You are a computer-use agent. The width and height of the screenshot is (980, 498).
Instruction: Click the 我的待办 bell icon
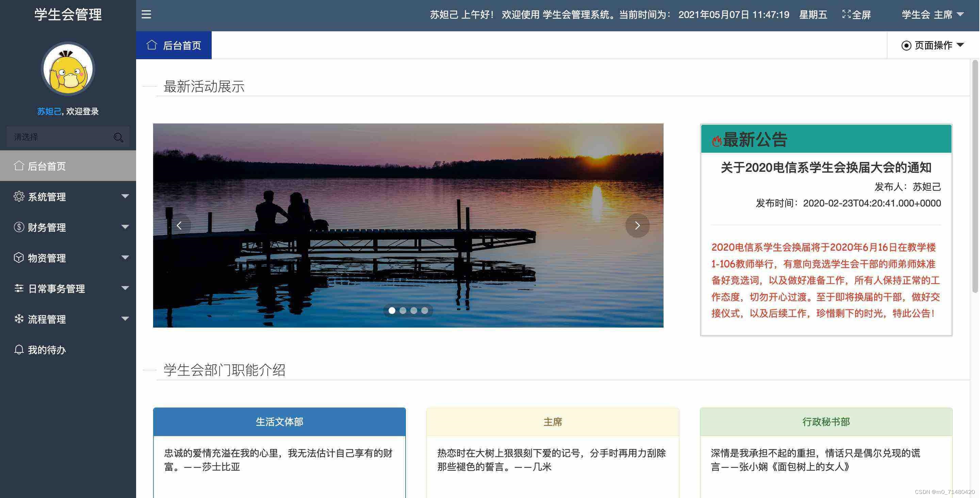point(19,349)
